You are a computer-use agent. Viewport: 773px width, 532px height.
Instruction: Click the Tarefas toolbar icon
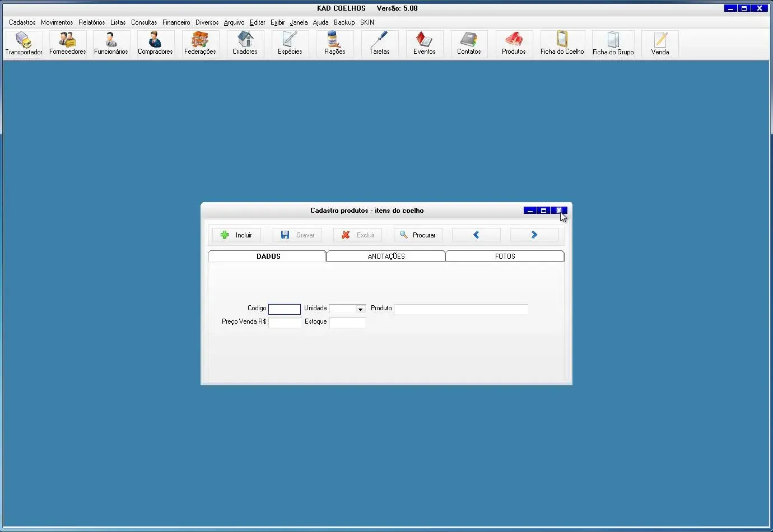[x=379, y=44]
